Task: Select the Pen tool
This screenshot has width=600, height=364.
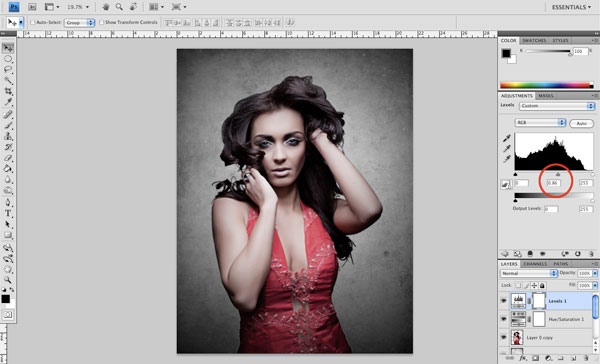Action: pos(8,202)
